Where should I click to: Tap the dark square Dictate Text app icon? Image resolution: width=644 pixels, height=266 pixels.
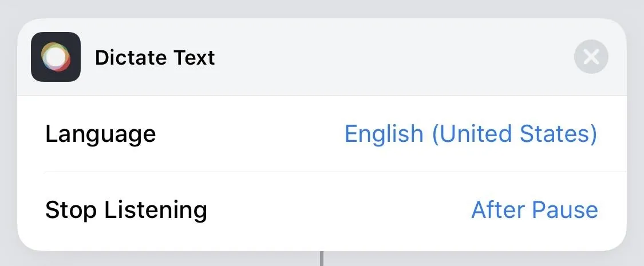coord(56,57)
